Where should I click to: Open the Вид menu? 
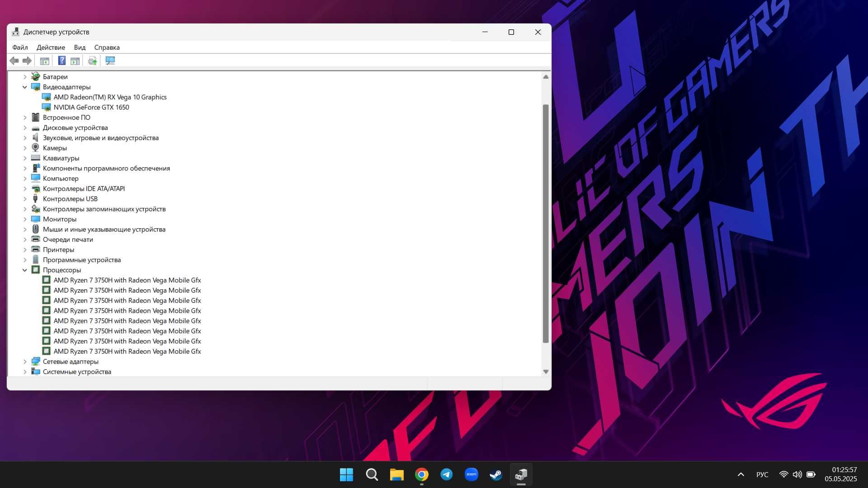click(80, 47)
